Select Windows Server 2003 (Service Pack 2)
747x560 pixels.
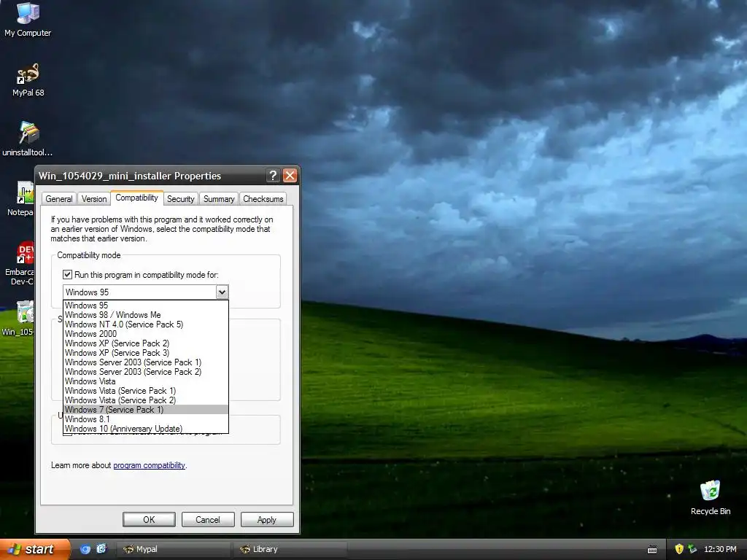coord(146,372)
